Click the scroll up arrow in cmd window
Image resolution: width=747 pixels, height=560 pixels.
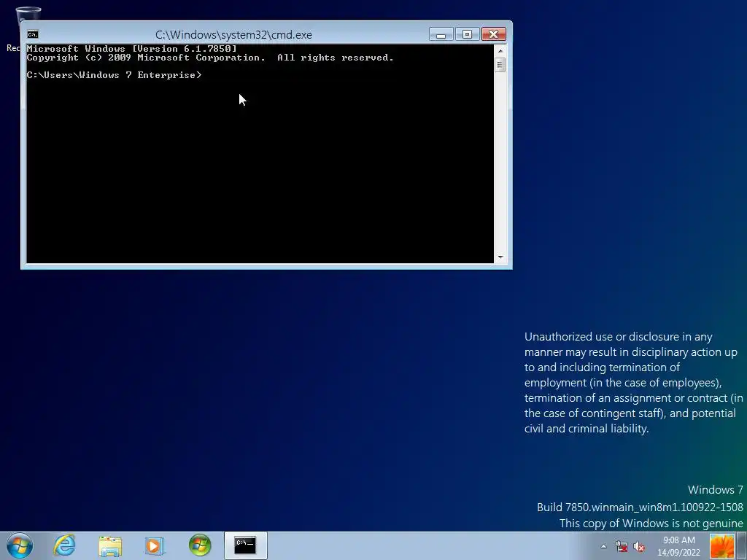pos(500,50)
